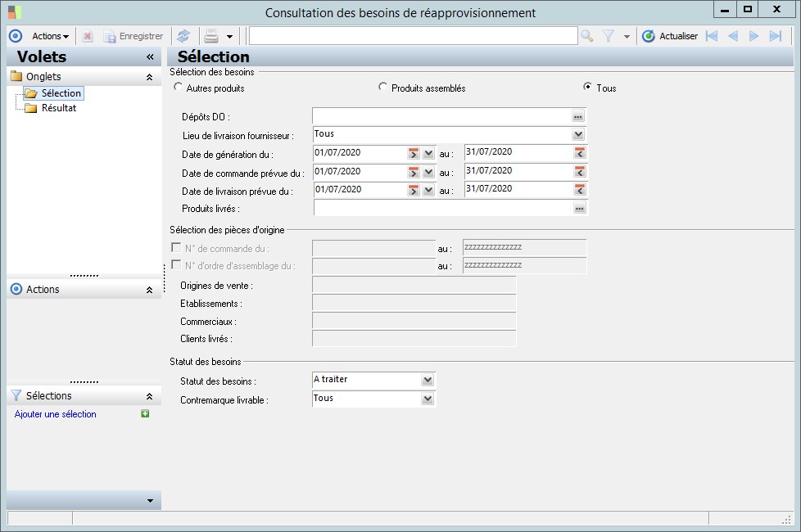Select the Tous radio button

click(x=587, y=87)
